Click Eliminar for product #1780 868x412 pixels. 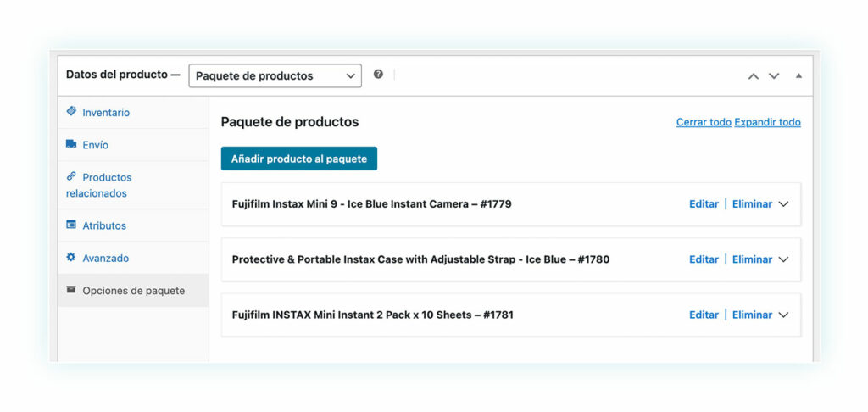coord(752,259)
